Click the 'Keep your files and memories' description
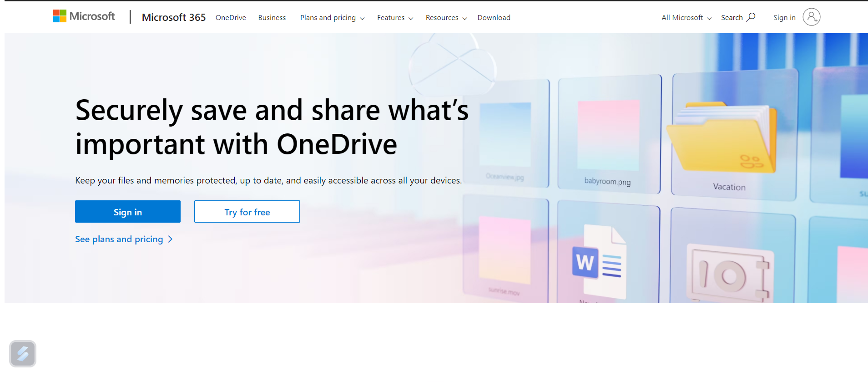 [268, 180]
